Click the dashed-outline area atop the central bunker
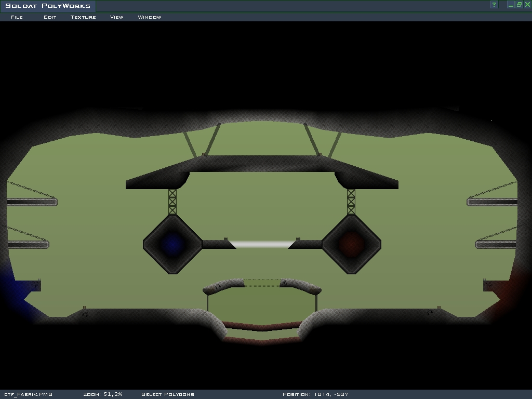 (x=262, y=283)
